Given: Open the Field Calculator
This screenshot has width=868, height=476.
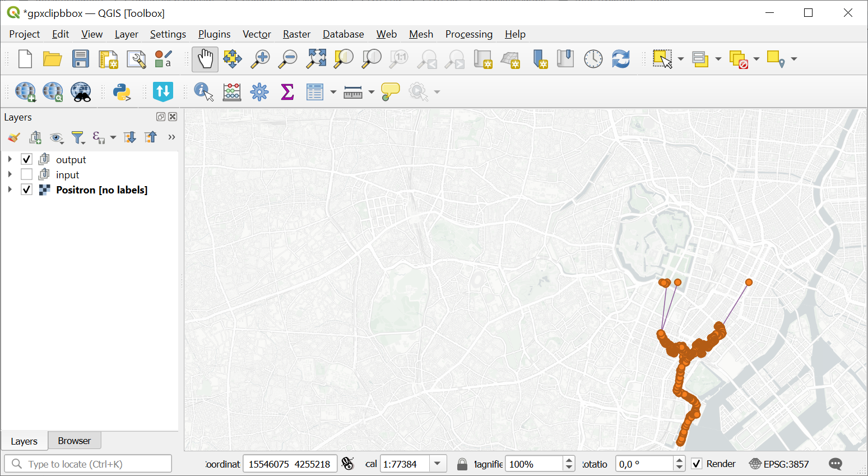Looking at the screenshot, I should (x=232, y=91).
